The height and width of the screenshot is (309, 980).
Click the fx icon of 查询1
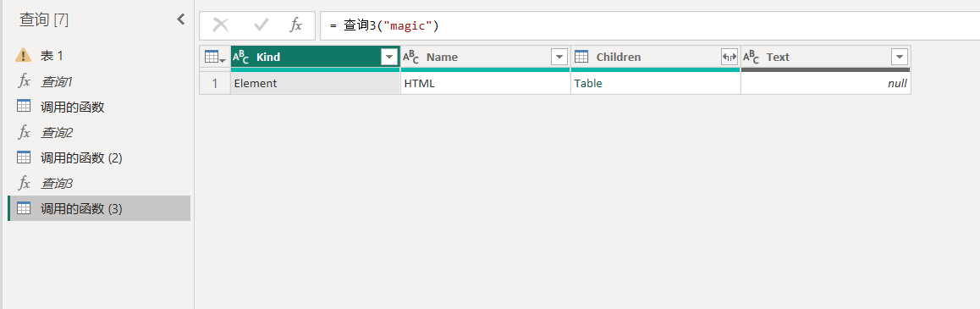[x=24, y=81]
